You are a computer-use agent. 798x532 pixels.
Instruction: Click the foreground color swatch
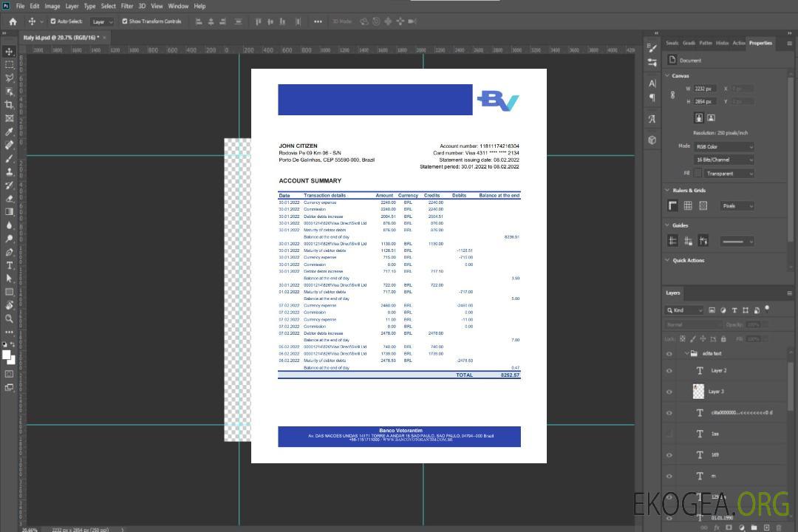point(7,355)
